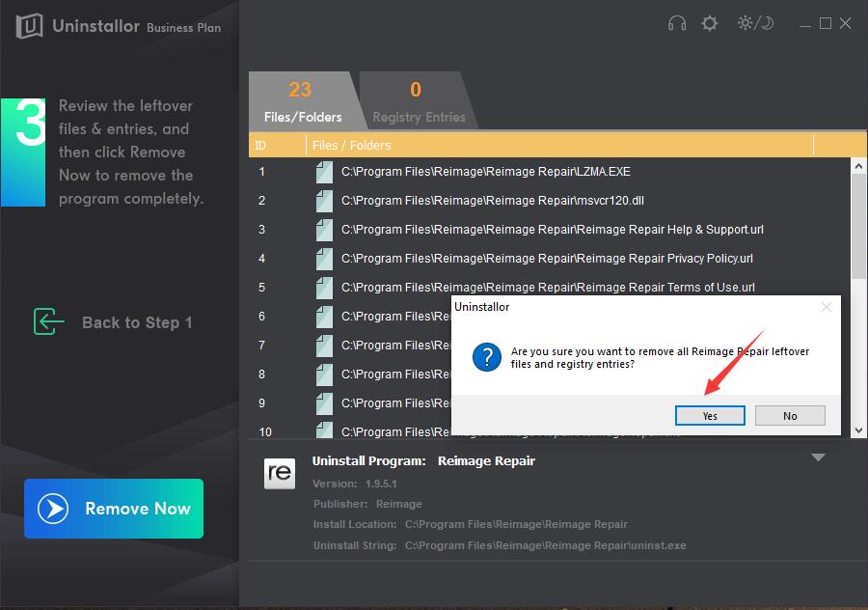Select the Reimage Repair Help & Support.url row
The image size is (868, 610).
coord(549,230)
